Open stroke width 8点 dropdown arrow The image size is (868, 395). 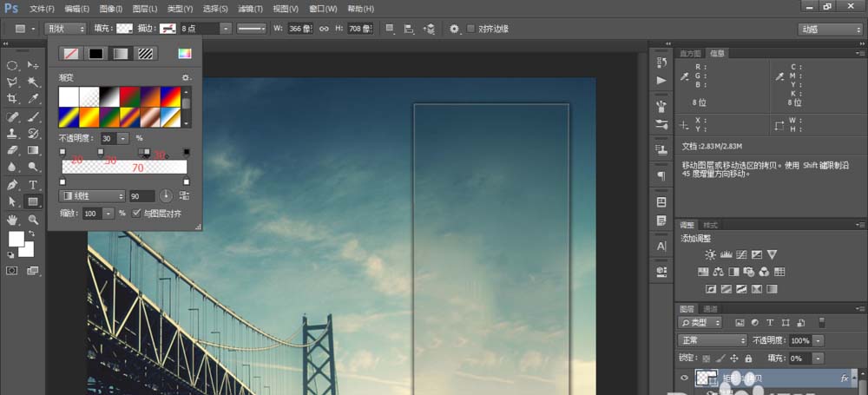(x=226, y=29)
